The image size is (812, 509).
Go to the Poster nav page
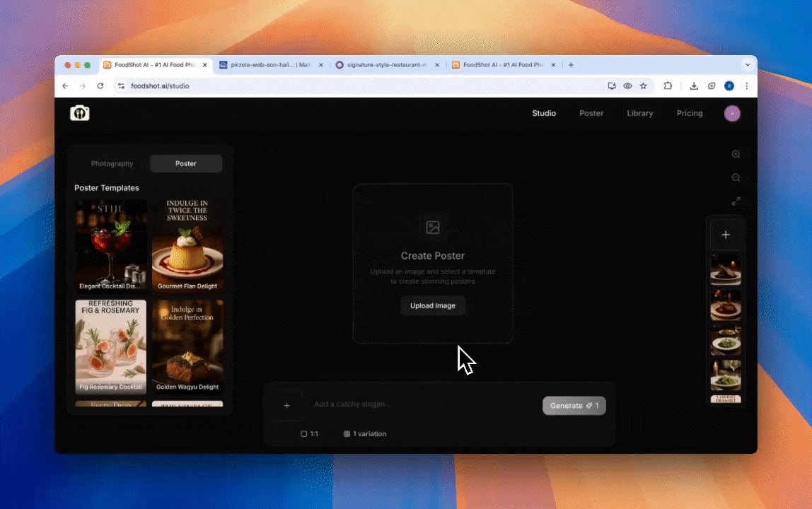coord(591,113)
